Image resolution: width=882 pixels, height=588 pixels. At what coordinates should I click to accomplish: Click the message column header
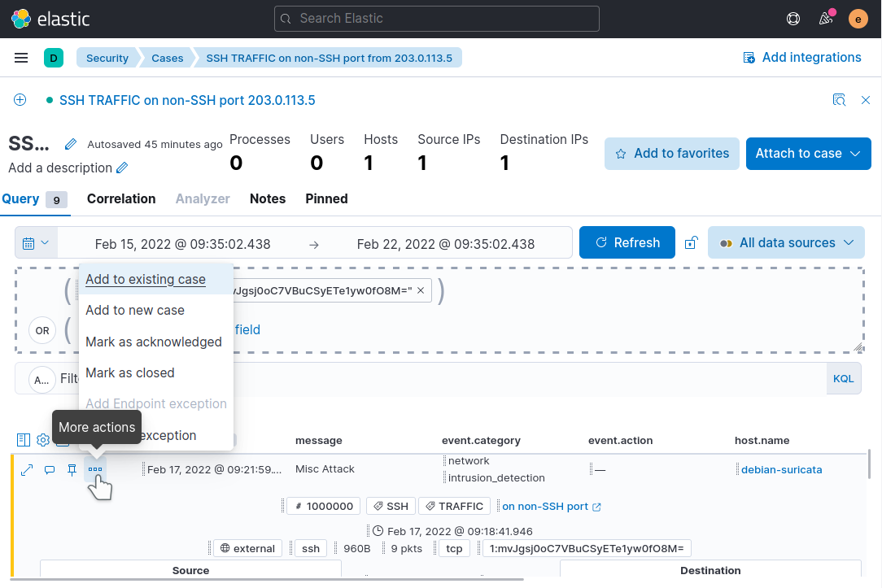click(318, 441)
